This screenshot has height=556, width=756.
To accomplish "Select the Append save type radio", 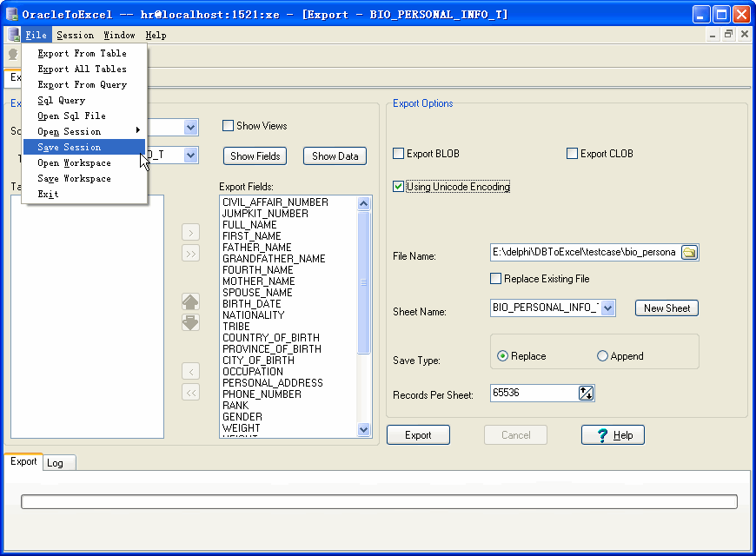I will tap(602, 356).
